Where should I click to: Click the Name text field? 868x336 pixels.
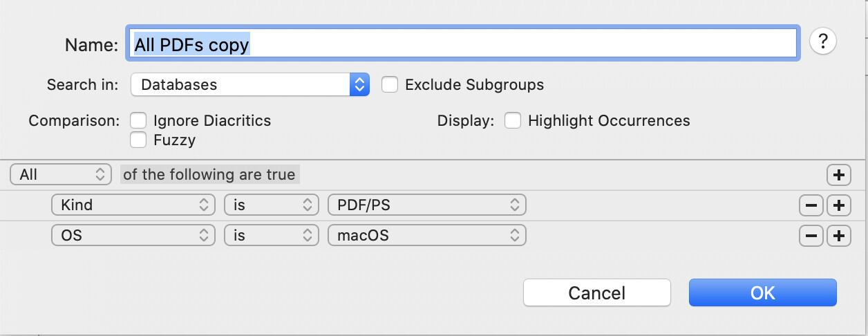[x=462, y=44]
